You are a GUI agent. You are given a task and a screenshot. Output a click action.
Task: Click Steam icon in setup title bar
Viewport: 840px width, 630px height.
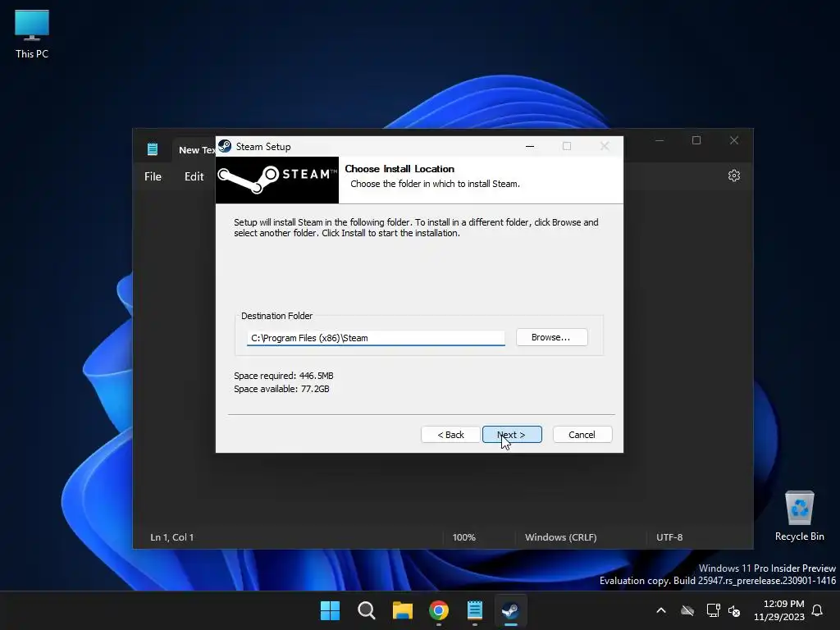point(225,146)
